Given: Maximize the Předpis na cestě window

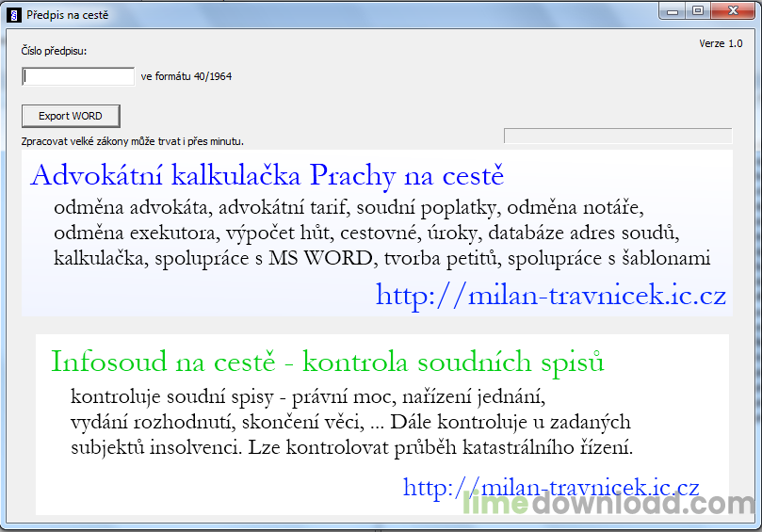Looking at the screenshot, I should 698,10.
